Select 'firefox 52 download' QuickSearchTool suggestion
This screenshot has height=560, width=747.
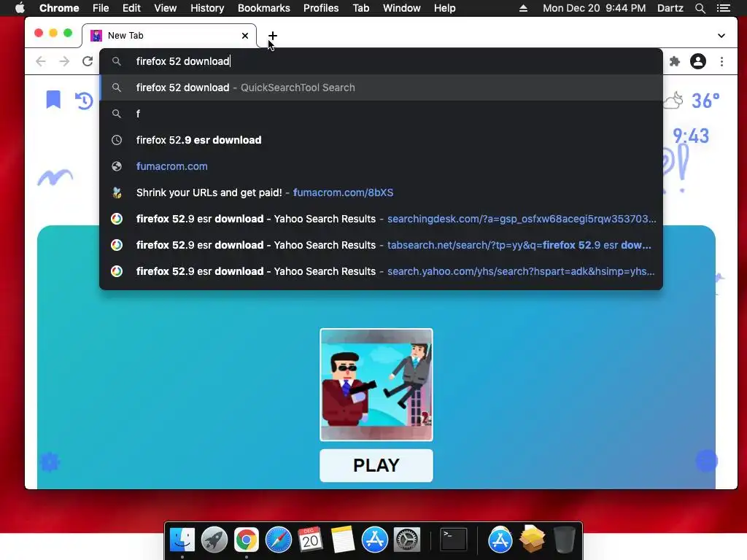[x=381, y=87]
